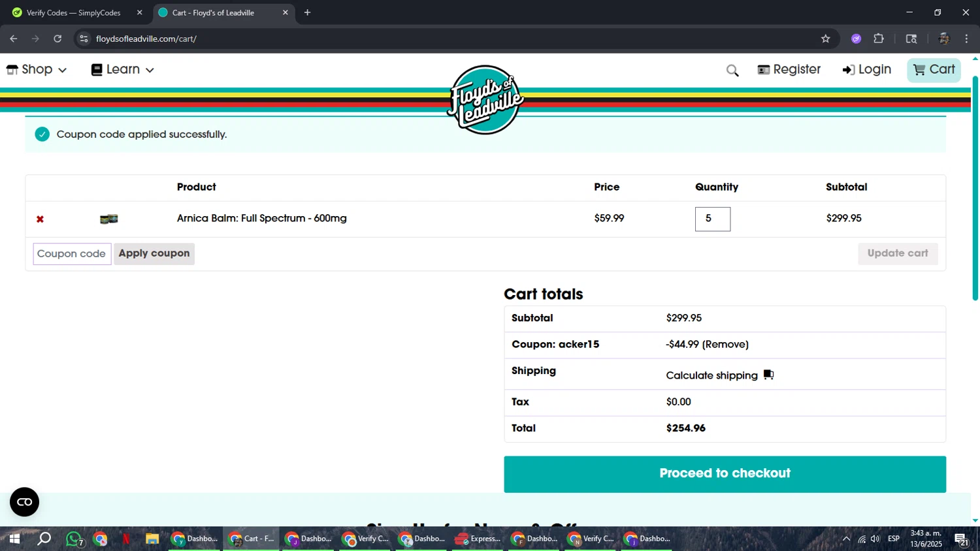Open the Learn dropdown menu
The image size is (980, 551).
(x=122, y=69)
